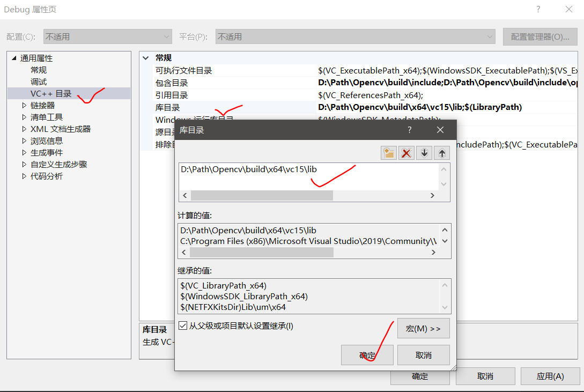Image resolution: width=584 pixels, height=392 pixels.
Task: Move line down with down arrow icon
Action: pyautogui.click(x=424, y=153)
